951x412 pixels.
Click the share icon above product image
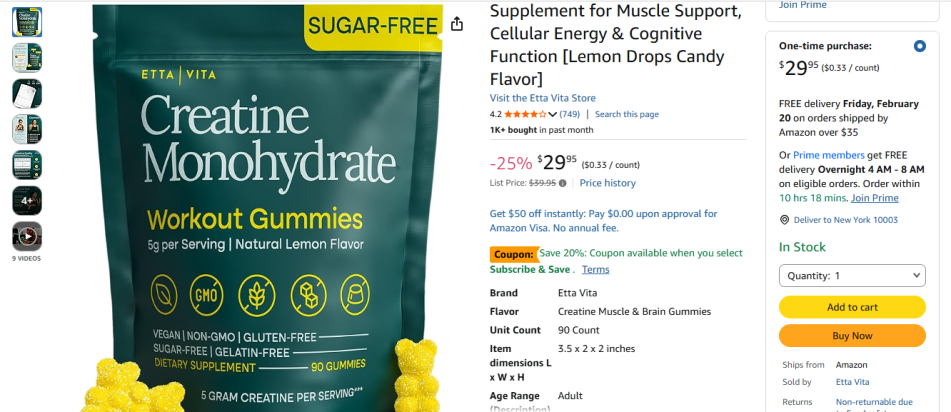pos(457,24)
